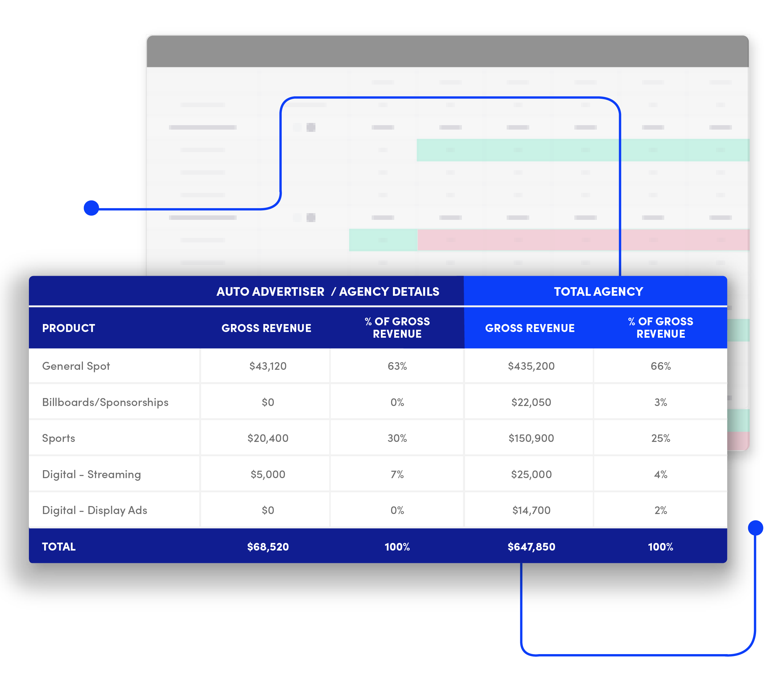Open the Billboards/Sponsorships product row
The image size is (784, 697).
(x=105, y=402)
